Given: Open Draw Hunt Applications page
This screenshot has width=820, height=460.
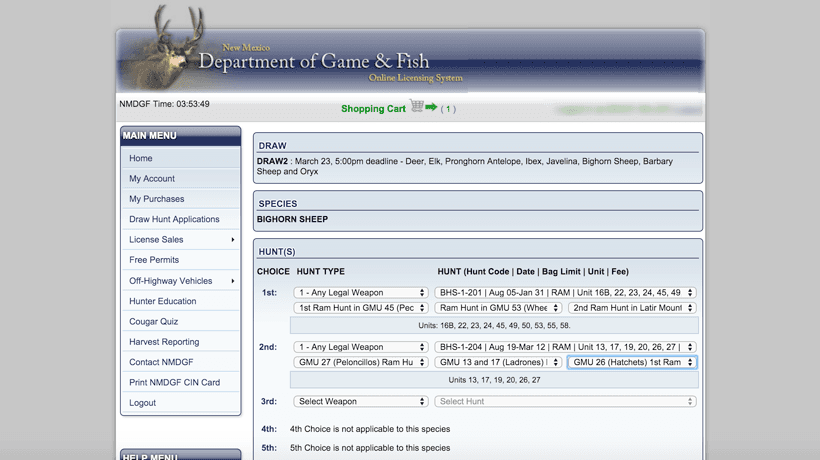Looking at the screenshot, I should 174,219.
